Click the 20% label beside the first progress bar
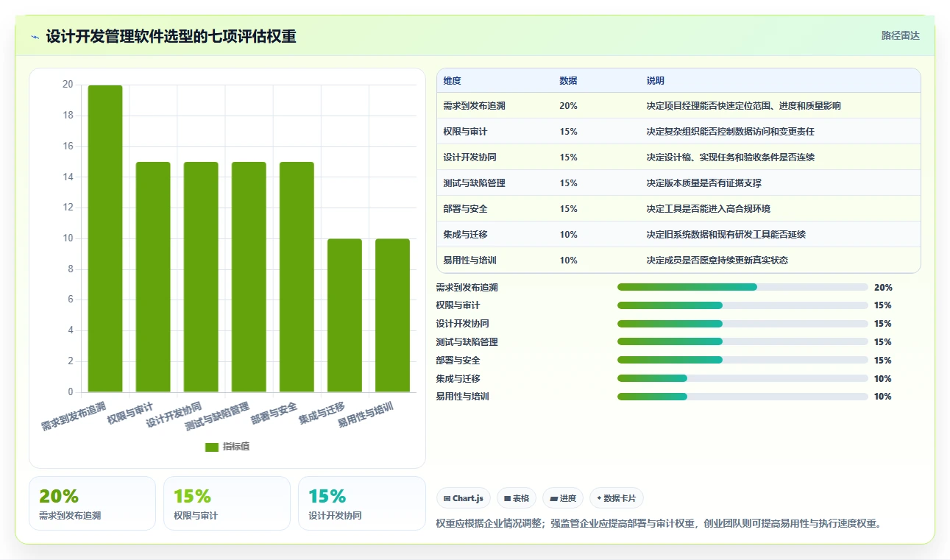 coord(883,287)
